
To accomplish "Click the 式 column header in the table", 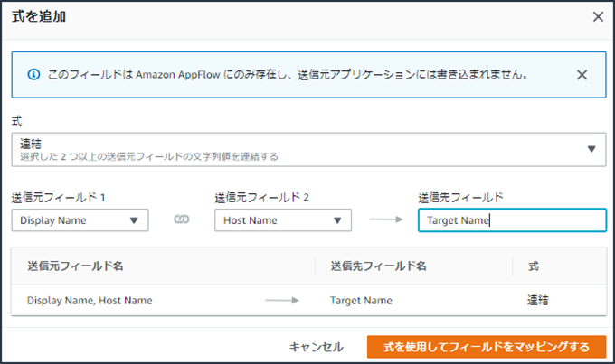I will pos(533,266).
